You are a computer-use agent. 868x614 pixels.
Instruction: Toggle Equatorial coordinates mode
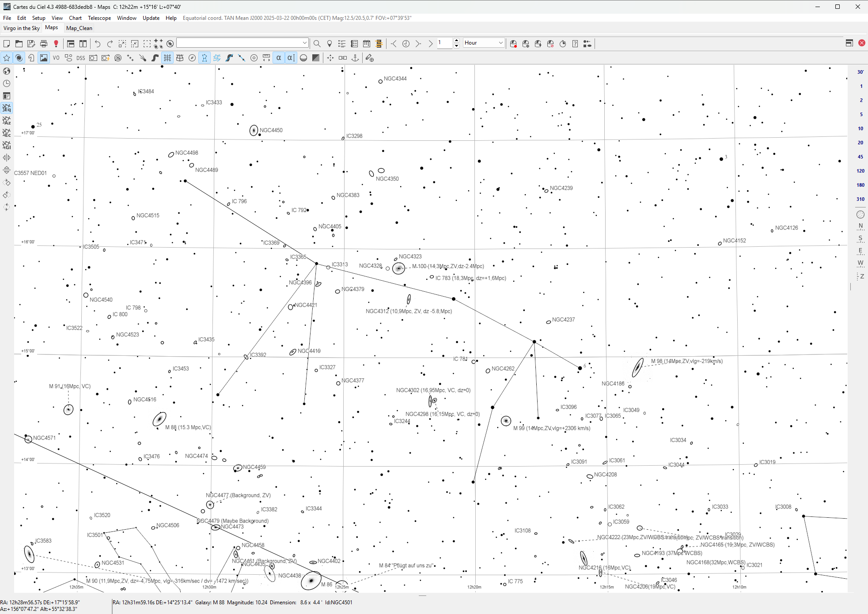(x=7, y=108)
